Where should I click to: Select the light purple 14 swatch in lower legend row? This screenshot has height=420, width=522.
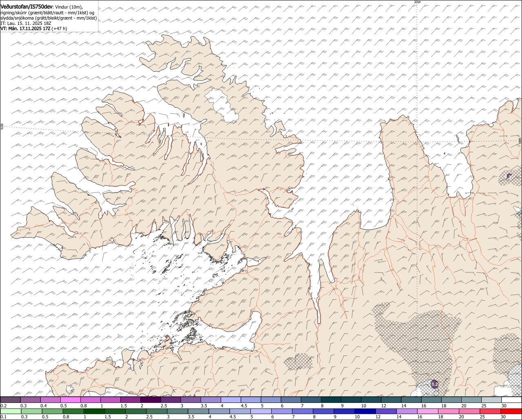pyautogui.click(x=407, y=411)
